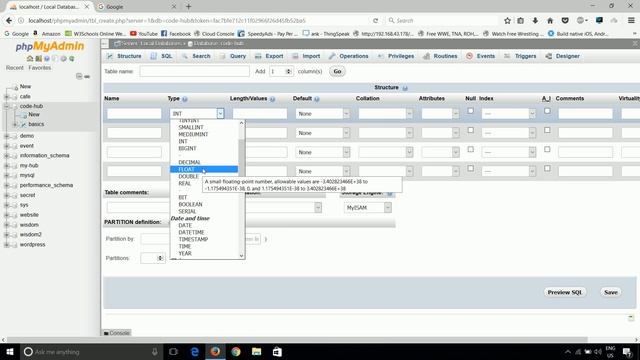
Task: Click the log out icon in the sidebar
Action: point(38,59)
